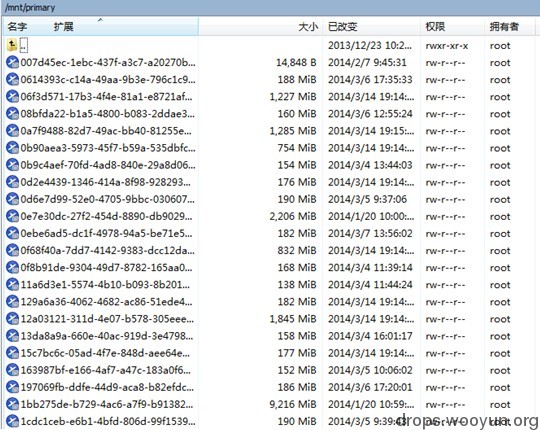Sort by the 名字 name column header
The image size is (540, 430).
(x=17, y=27)
